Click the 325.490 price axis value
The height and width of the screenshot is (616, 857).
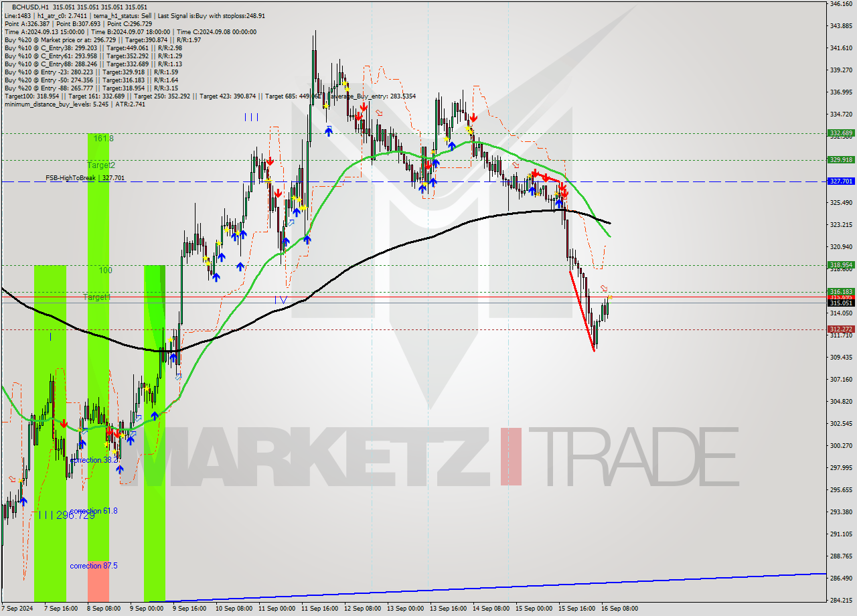coord(841,203)
